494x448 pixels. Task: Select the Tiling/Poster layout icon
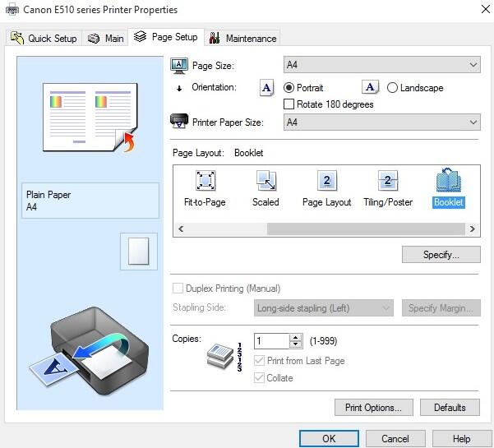(x=388, y=181)
